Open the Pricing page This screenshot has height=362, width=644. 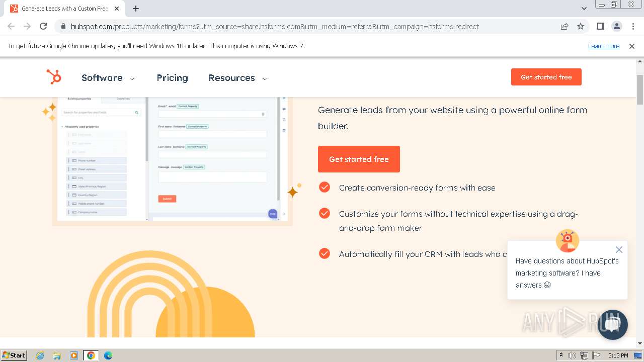pyautogui.click(x=172, y=78)
